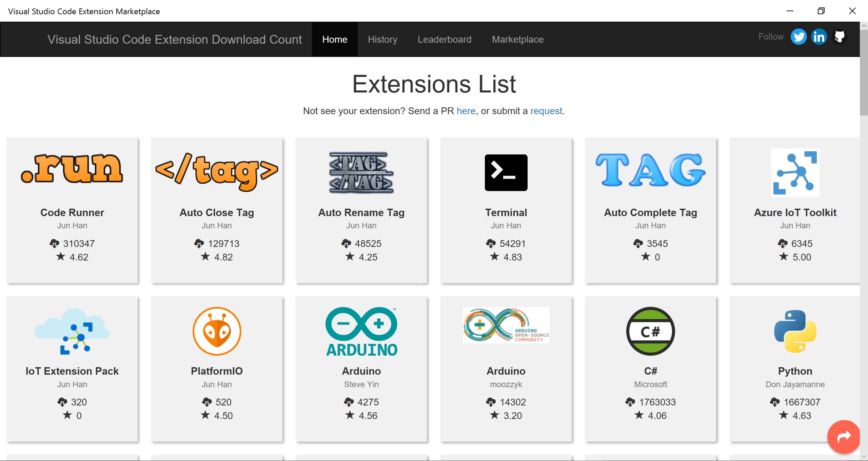868x461 pixels.
Task: Click the Auto Close Tag logo
Action: coord(217,171)
